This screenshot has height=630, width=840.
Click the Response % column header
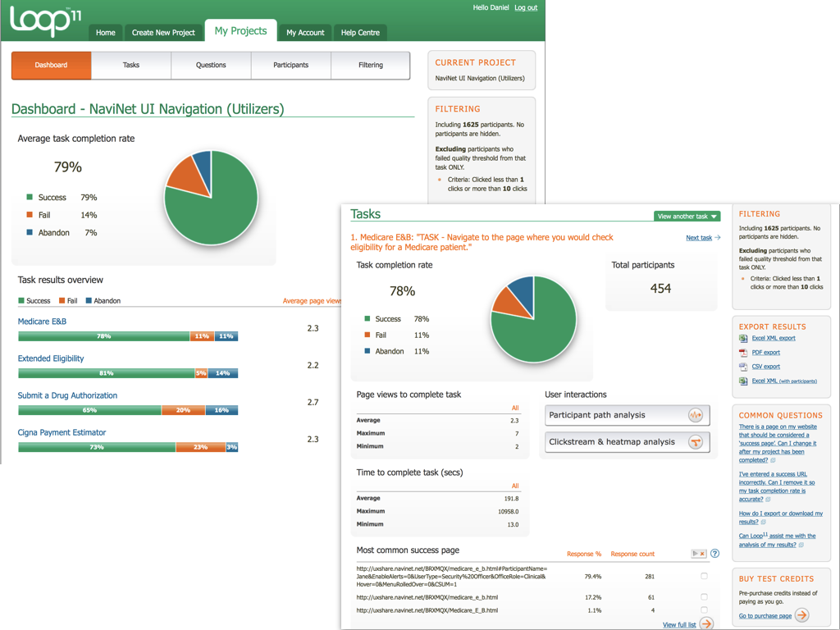point(584,554)
